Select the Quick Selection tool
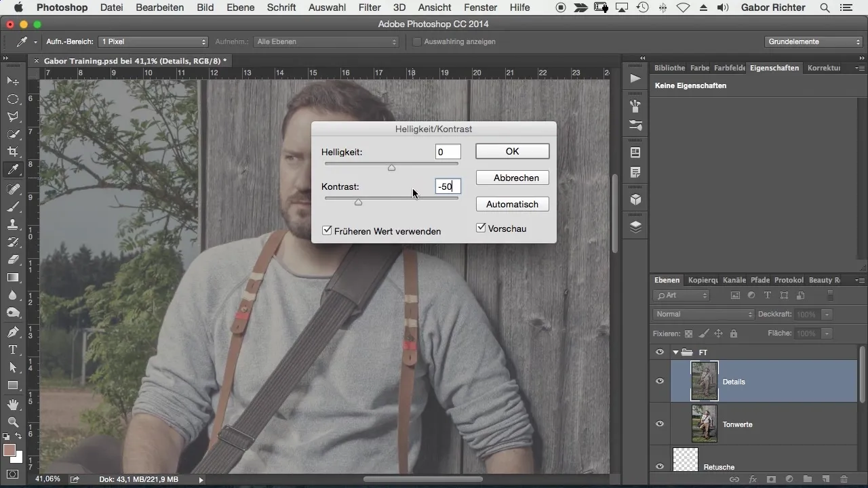The width and height of the screenshot is (868, 488). point(13,134)
